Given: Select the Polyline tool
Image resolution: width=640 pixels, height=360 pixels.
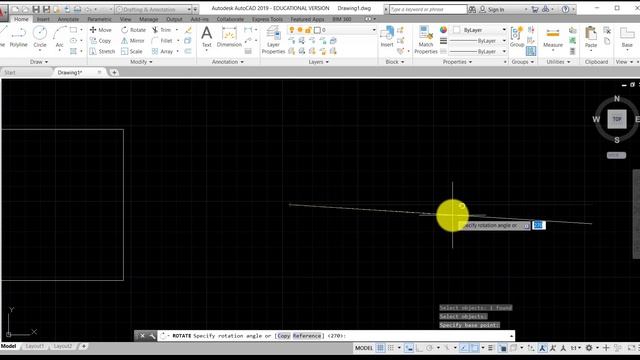Looking at the screenshot, I should click(18, 37).
